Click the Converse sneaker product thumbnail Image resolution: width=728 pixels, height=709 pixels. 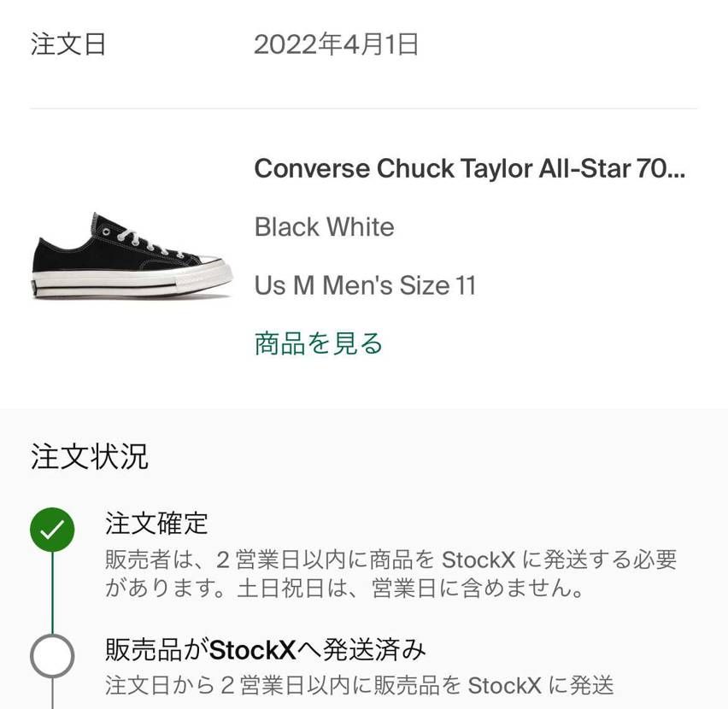click(x=132, y=255)
